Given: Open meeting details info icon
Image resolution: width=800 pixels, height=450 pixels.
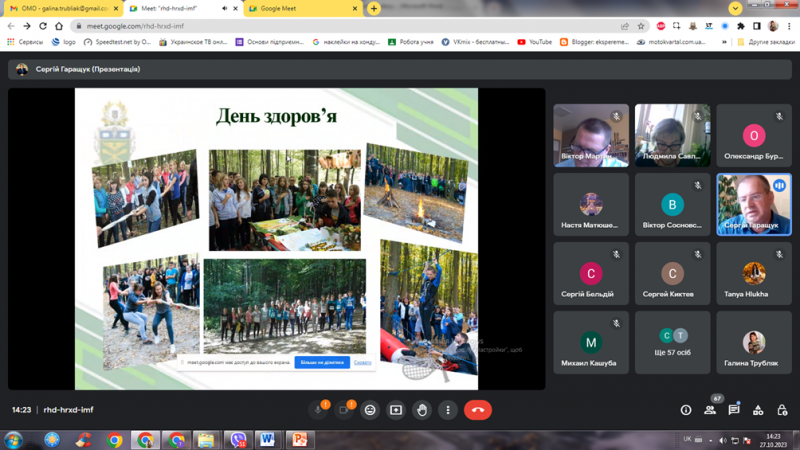Looking at the screenshot, I should (x=686, y=410).
